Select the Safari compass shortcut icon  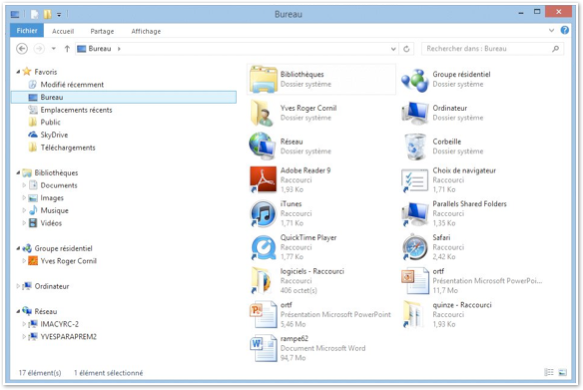[415, 247]
